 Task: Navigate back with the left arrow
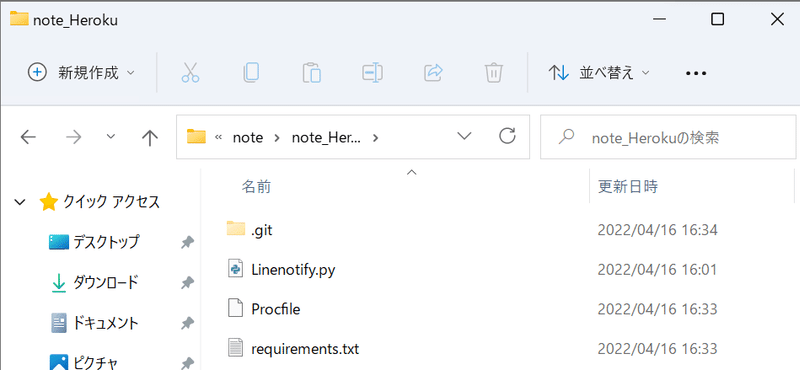point(28,137)
